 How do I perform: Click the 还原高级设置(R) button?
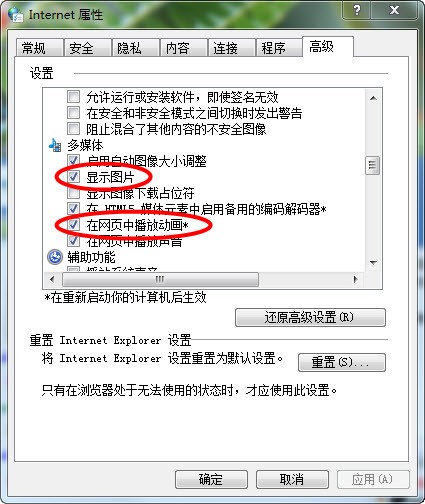[x=310, y=317]
